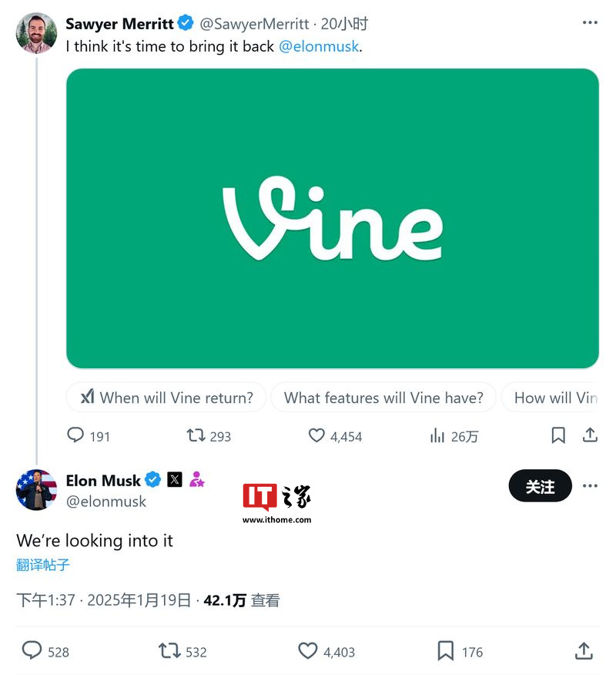Open more options beside the 关注 button
The height and width of the screenshot is (675, 616).
[x=590, y=485]
